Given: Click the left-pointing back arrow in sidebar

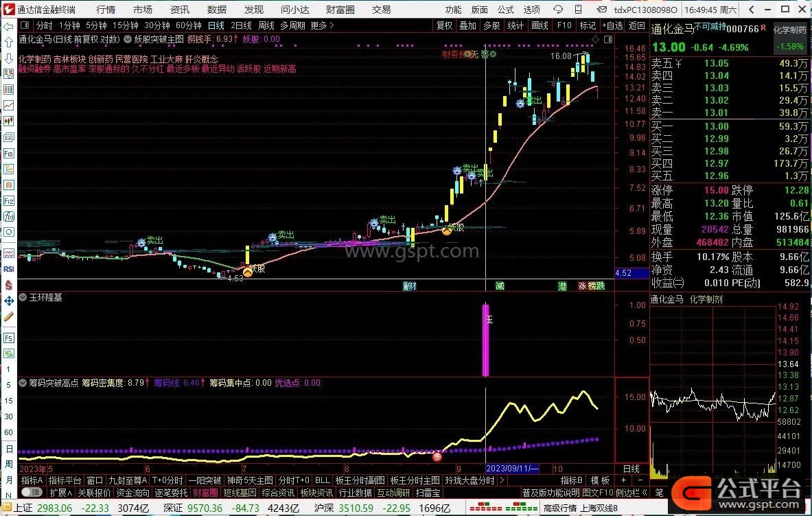Looking at the screenshot, I should click(9, 26).
